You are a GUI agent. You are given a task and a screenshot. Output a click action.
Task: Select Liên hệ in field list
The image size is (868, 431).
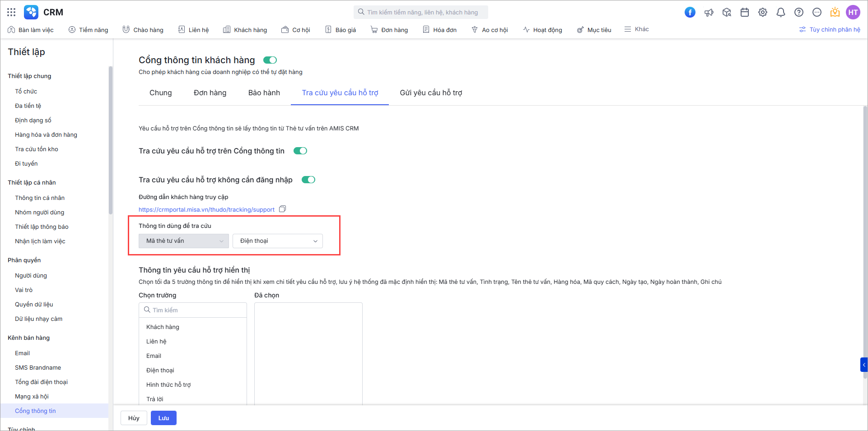click(x=193, y=341)
